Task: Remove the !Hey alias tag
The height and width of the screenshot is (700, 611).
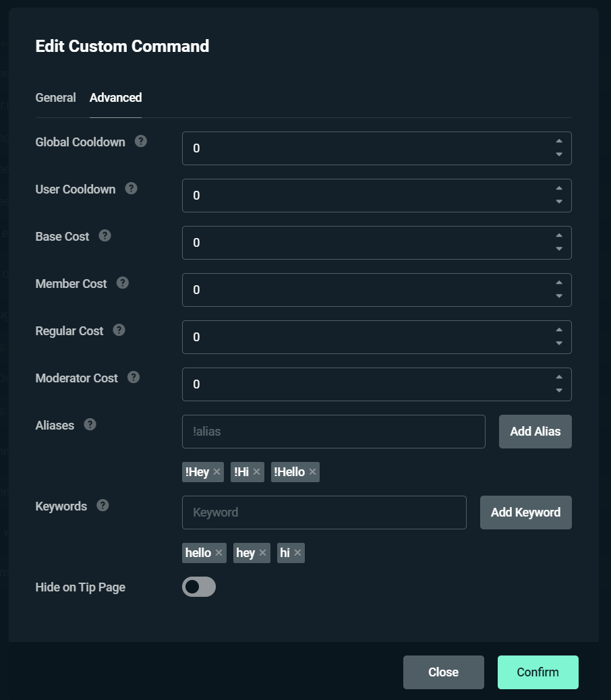Action: [216, 472]
